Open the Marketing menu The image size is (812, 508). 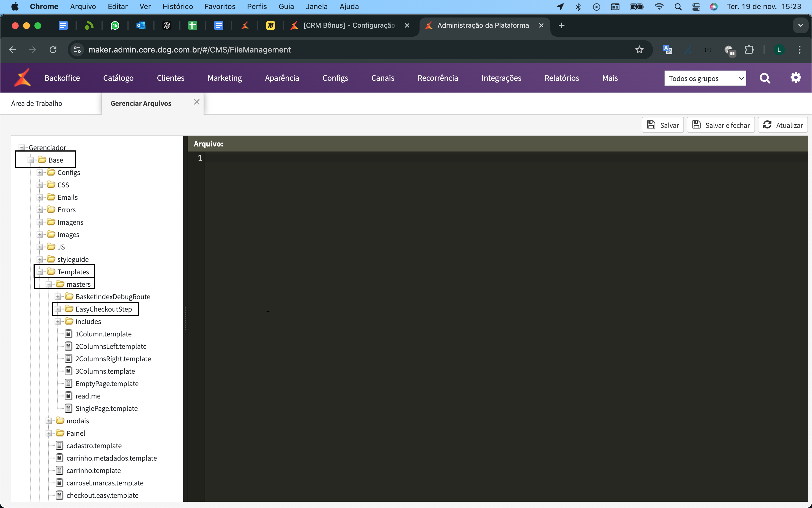point(225,78)
